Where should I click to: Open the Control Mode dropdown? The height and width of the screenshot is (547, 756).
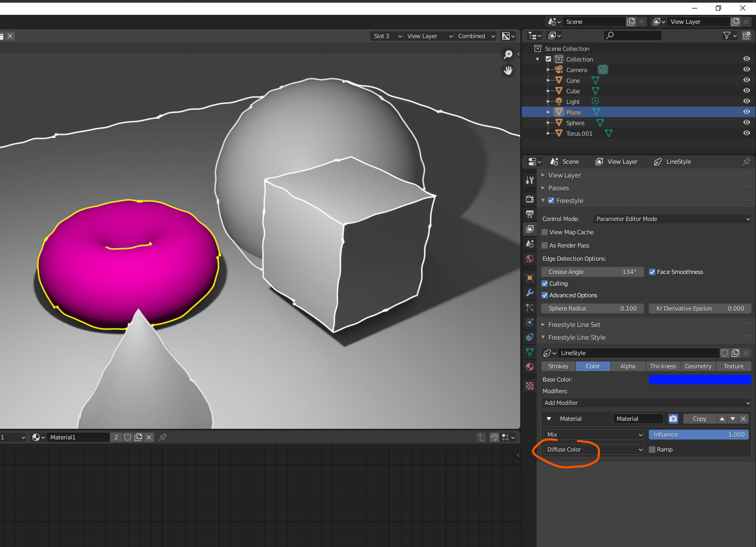pos(672,218)
